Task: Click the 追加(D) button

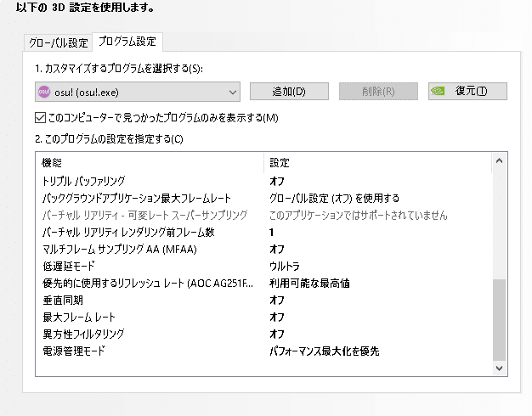Action: (289, 91)
